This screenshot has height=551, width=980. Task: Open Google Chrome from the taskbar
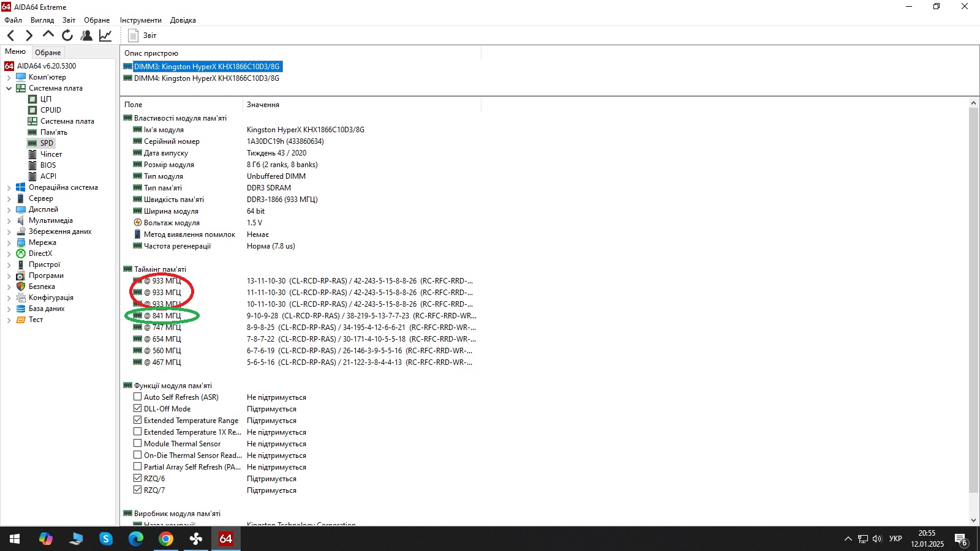(166, 539)
